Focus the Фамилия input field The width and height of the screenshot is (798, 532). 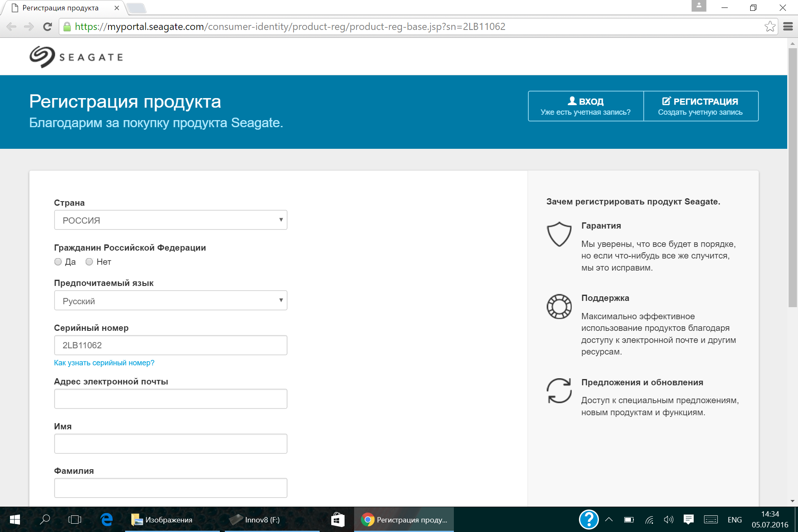170,488
